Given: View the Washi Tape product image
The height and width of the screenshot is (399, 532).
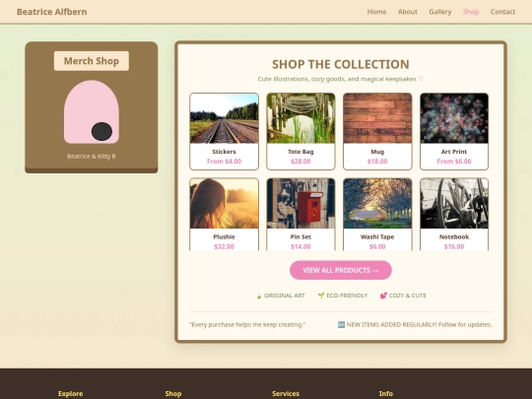Looking at the screenshot, I should click(x=377, y=203).
